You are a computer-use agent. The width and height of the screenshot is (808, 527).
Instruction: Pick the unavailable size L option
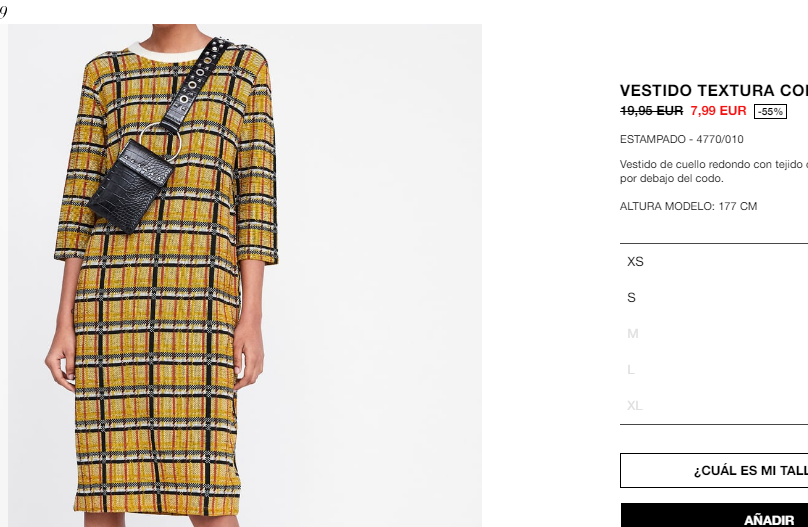(x=714, y=370)
